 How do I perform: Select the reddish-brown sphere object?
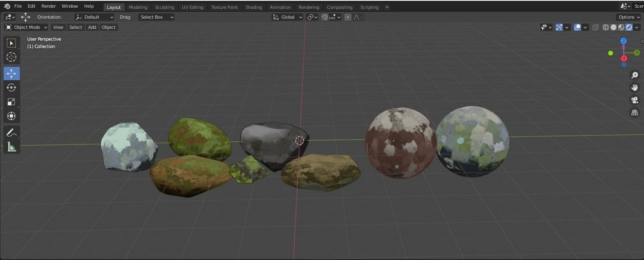point(400,143)
